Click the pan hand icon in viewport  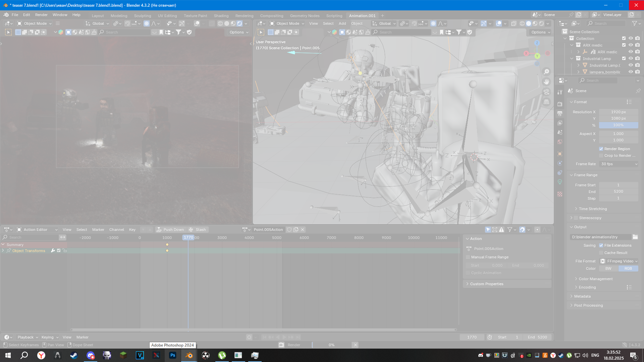tap(546, 82)
